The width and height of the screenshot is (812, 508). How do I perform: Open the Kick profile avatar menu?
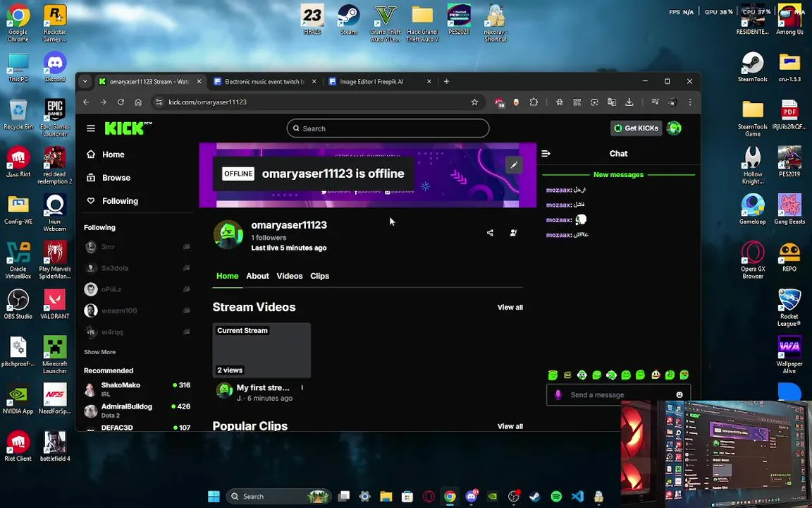pyautogui.click(x=674, y=128)
